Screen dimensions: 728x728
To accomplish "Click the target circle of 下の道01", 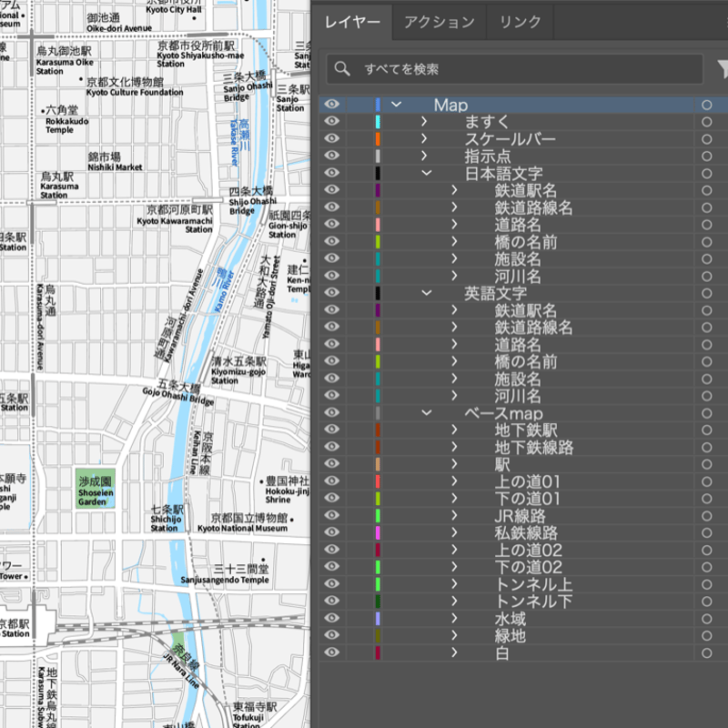I will point(706,499).
